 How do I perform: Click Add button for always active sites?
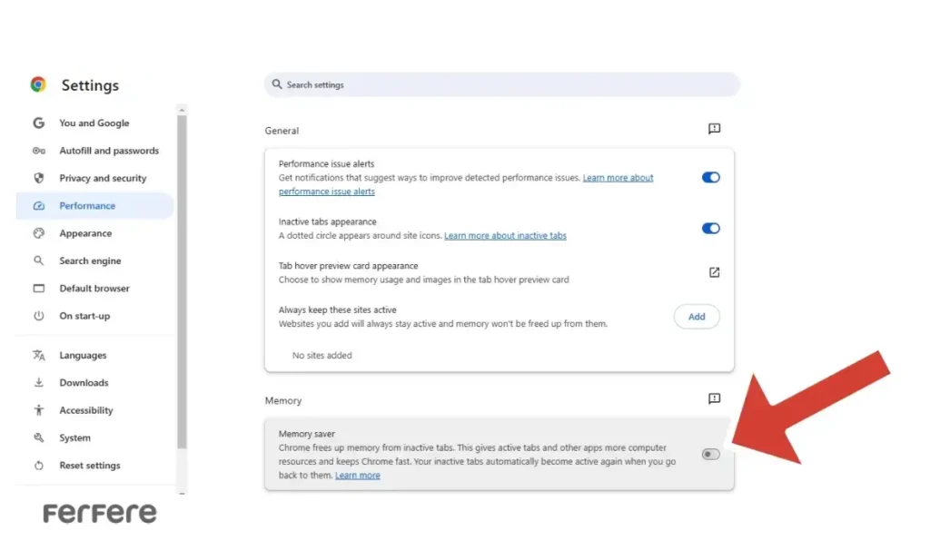(x=696, y=317)
